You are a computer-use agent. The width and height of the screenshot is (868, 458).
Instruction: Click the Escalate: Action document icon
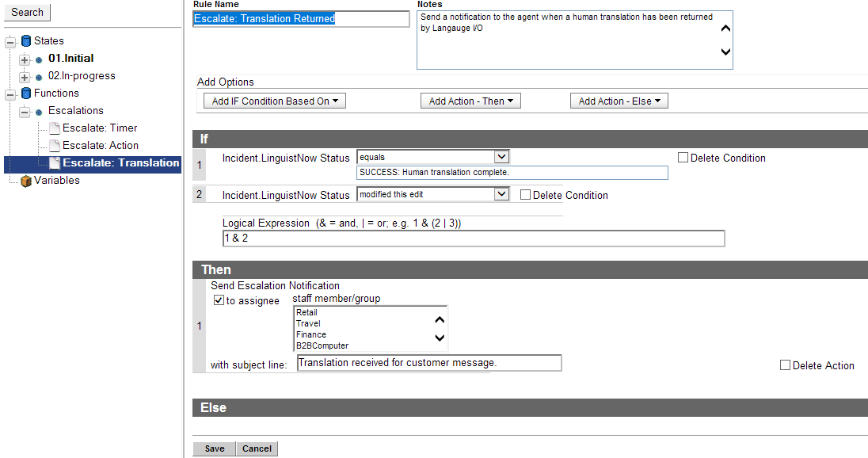point(55,146)
